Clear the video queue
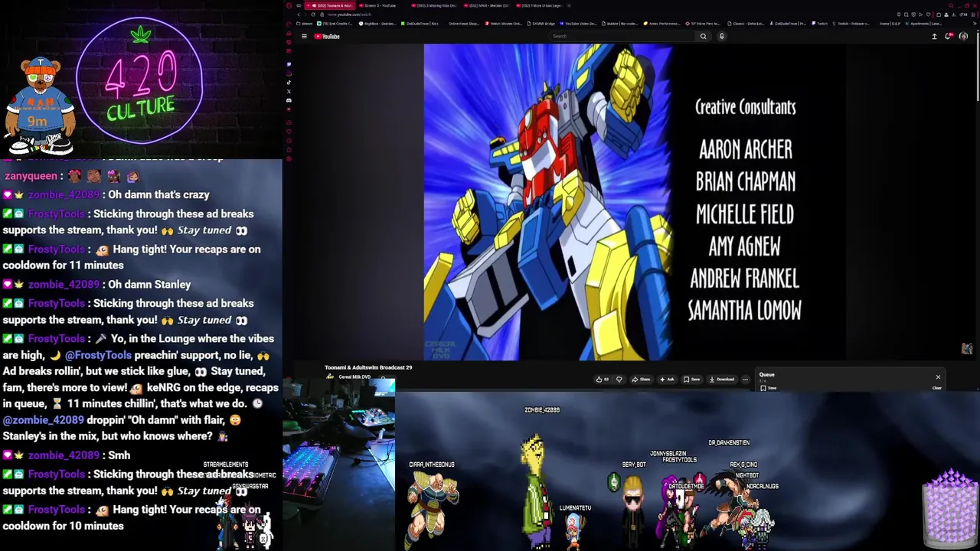This screenshot has width=980, height=551. click(x=936, y=388)
